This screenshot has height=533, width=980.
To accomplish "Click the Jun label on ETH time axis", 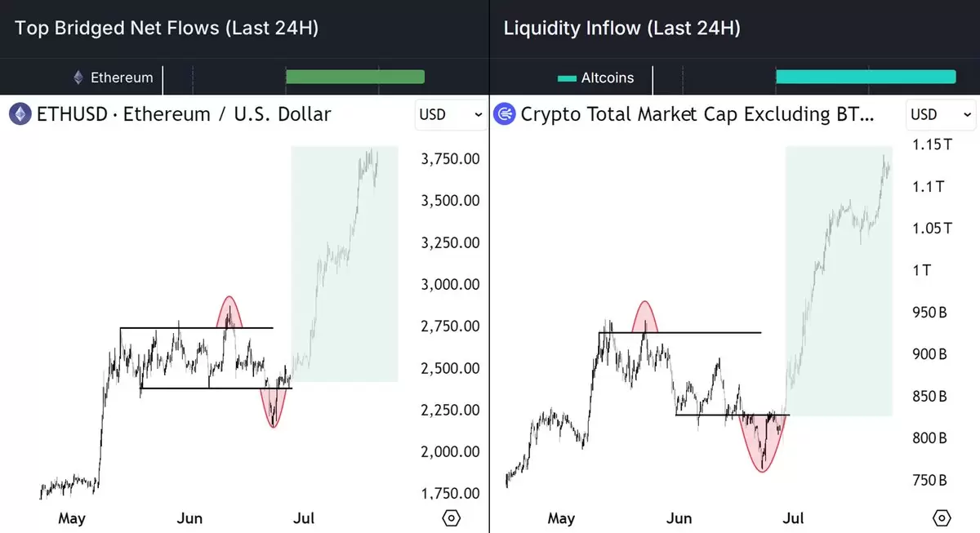I will tap(189, 518).
